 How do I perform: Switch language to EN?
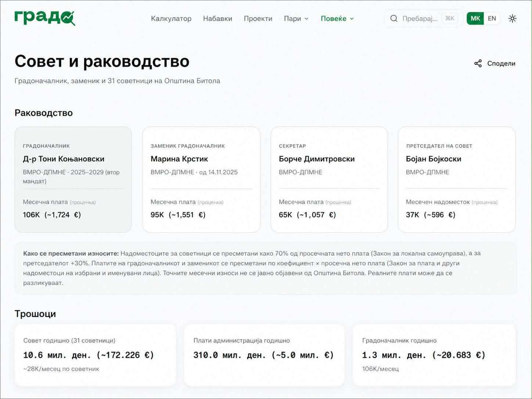[x=492, y=18]
